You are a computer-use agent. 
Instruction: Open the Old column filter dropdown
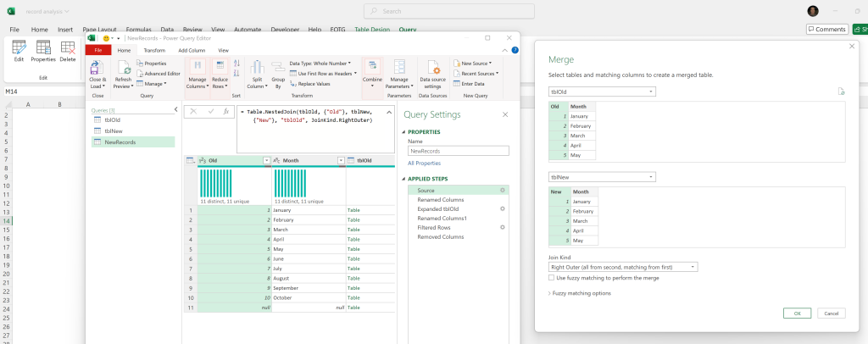click(x=265, y=160)
